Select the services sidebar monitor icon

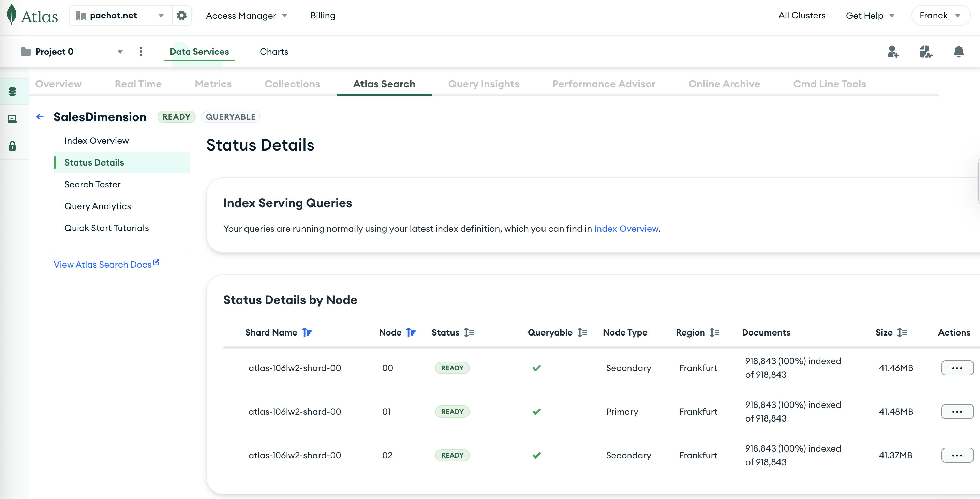pos(12,118)
